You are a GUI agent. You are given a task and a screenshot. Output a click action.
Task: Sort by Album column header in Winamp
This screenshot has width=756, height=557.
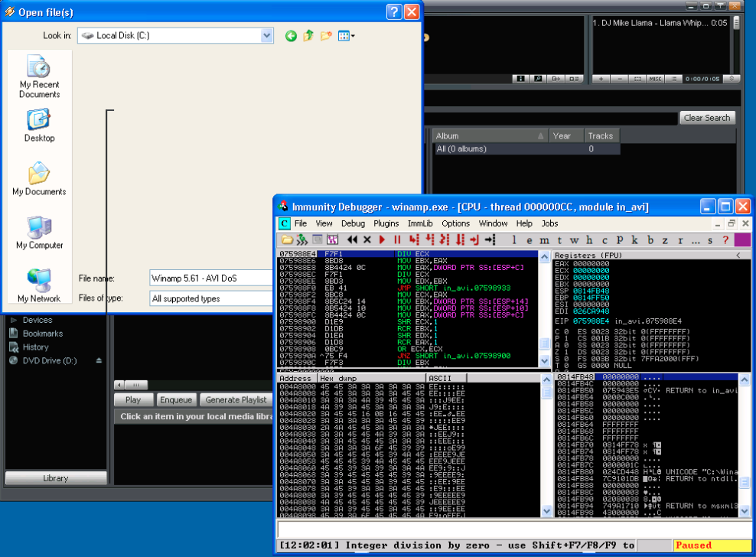tap(490, 136)
